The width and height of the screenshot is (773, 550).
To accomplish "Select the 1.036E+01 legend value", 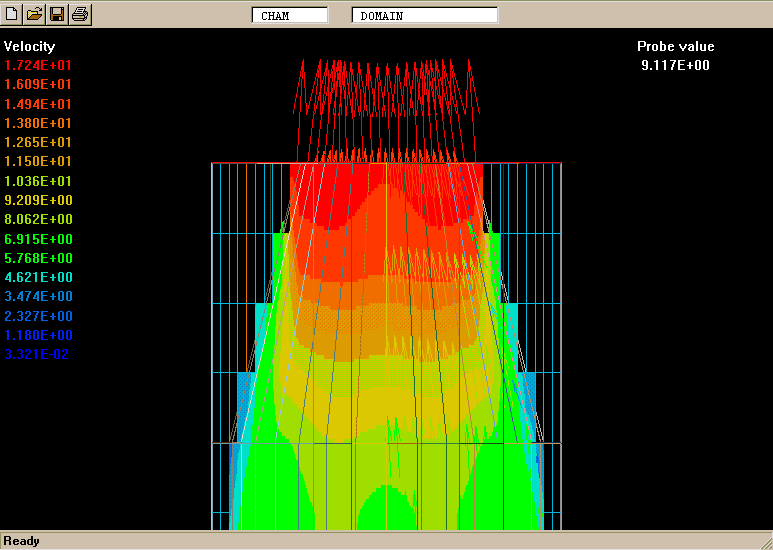I will [x=38, y=181].
